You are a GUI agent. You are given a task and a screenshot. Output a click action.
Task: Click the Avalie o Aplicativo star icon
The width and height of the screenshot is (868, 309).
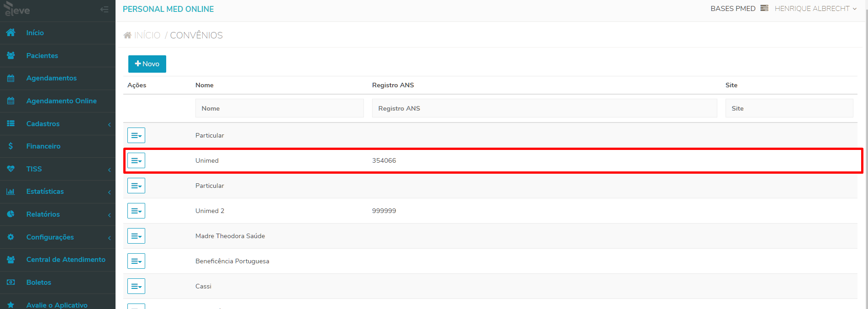coord(11,305)
